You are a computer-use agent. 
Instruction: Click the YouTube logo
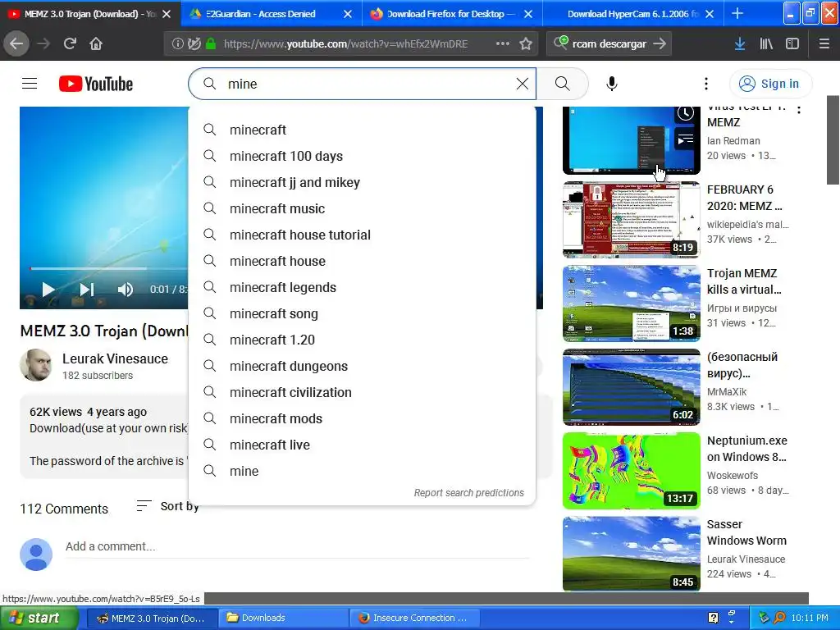[96, 84]
